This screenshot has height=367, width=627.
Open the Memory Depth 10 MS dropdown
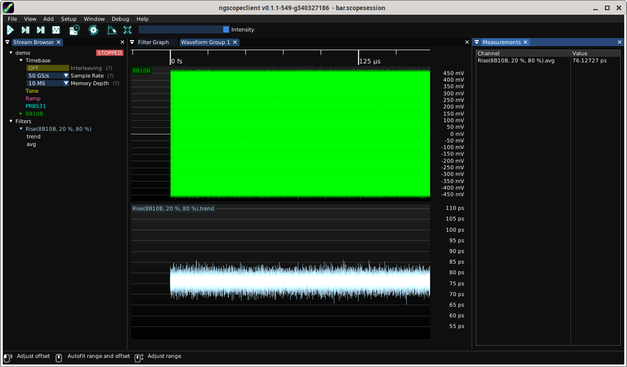[x=48, y=83]
